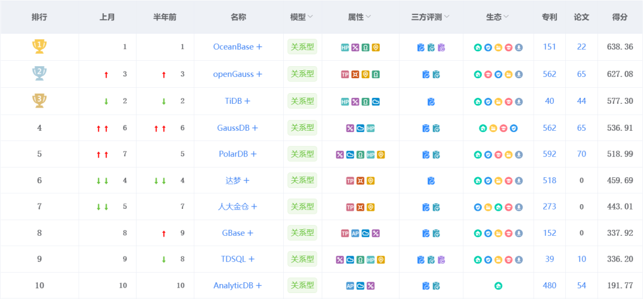Click the 得分 column header
The image size is (644, 299).
620,17
